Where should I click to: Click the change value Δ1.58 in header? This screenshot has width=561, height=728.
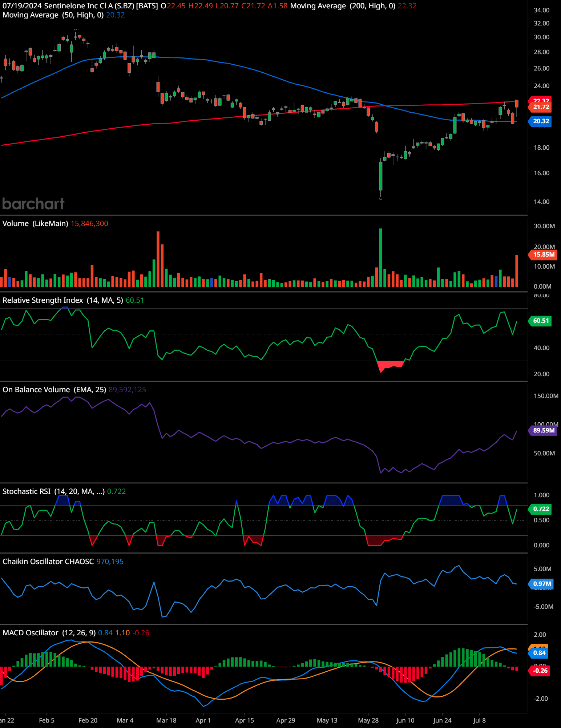point(278,6)
